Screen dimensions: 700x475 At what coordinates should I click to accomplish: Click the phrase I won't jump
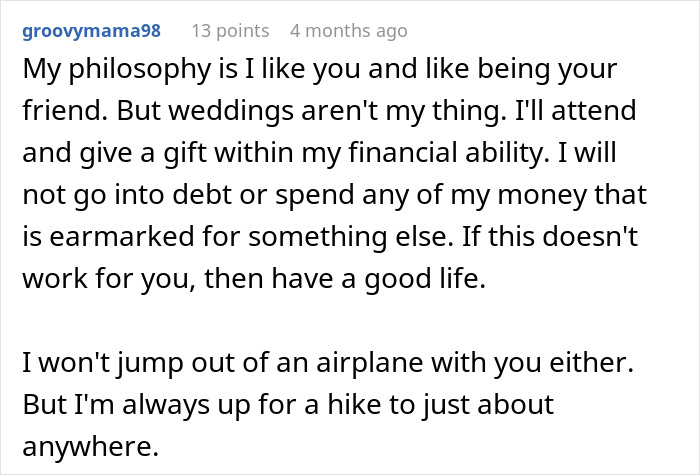(x=103, y=363)
